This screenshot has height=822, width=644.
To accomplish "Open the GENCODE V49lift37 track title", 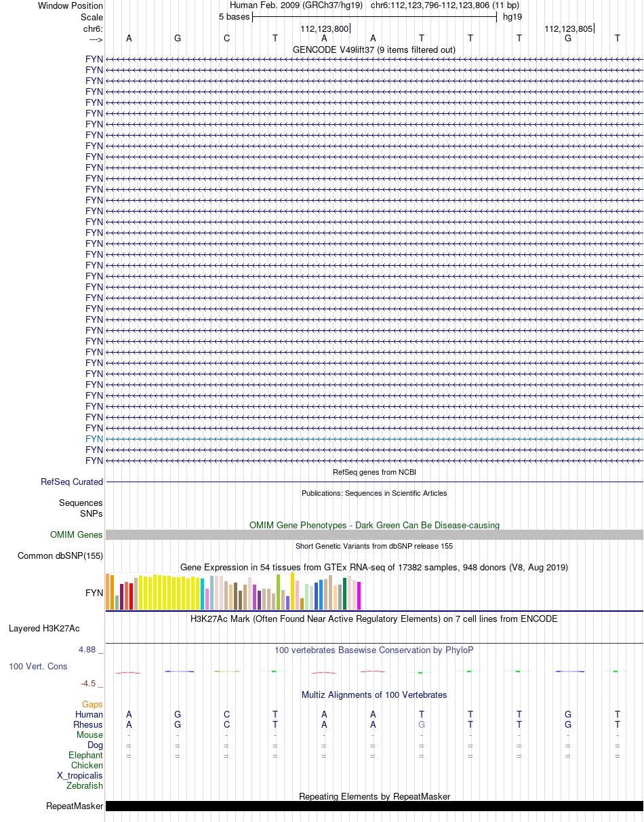I will coord(374,50).
